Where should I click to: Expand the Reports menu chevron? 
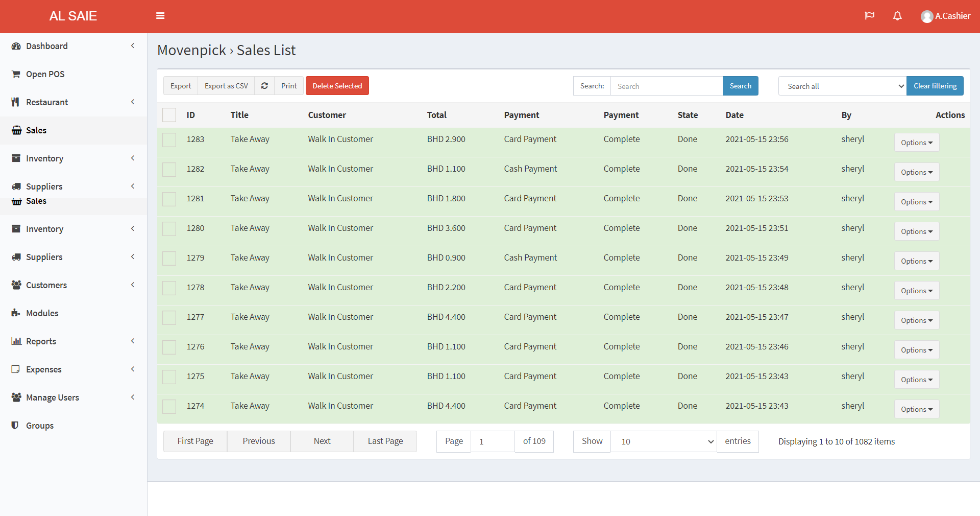133,341
